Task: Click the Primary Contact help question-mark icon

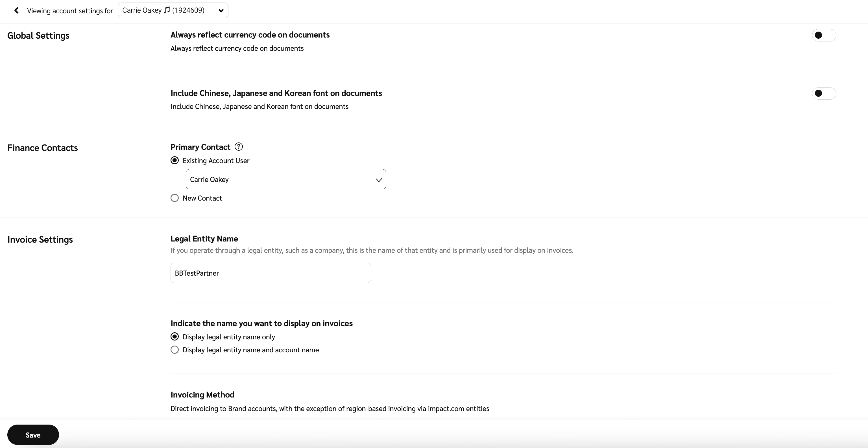Action: pyautogui.click(x=239, y=147)
